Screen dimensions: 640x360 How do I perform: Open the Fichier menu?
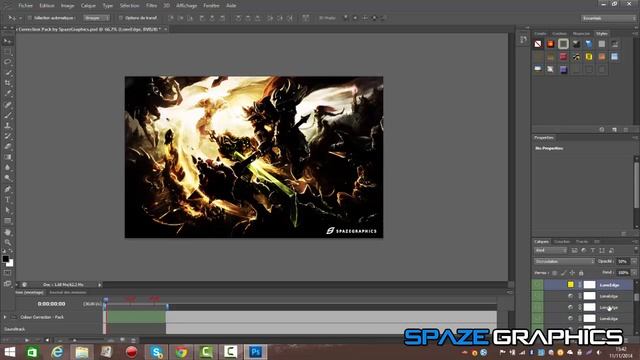(25, 6)
